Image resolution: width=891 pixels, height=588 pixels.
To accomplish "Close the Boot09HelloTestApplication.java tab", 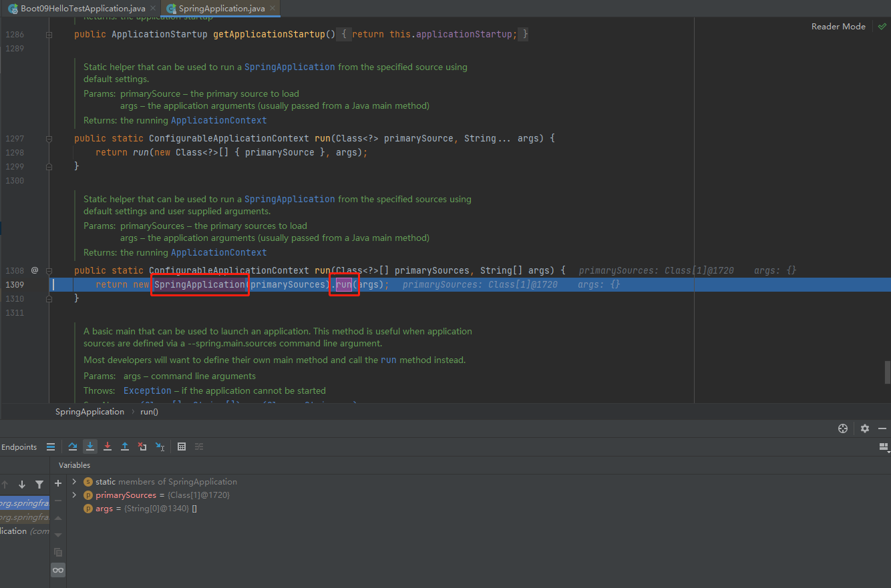I will [153, 9].
